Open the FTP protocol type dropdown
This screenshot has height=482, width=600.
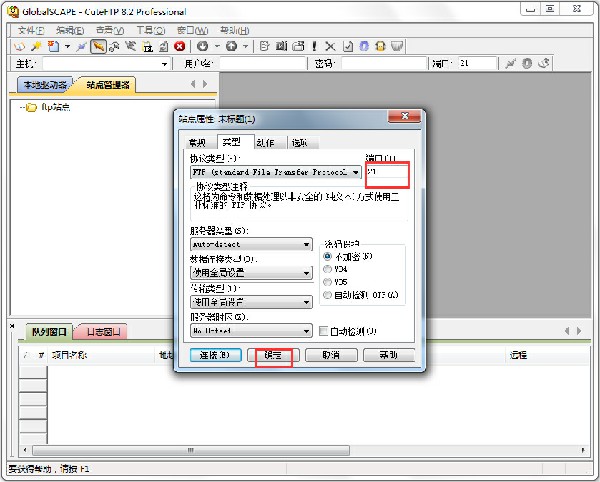coord(355,172)
